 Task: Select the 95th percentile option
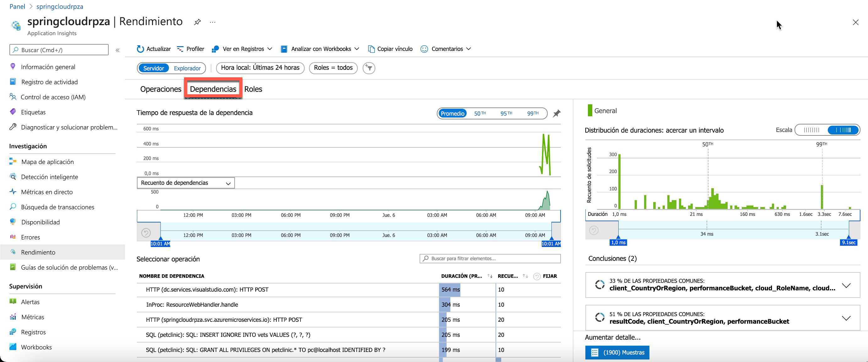click(506, 113)
